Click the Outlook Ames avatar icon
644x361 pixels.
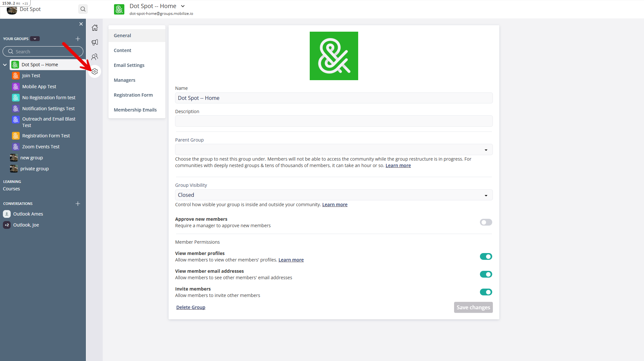(x=7, y=214)
